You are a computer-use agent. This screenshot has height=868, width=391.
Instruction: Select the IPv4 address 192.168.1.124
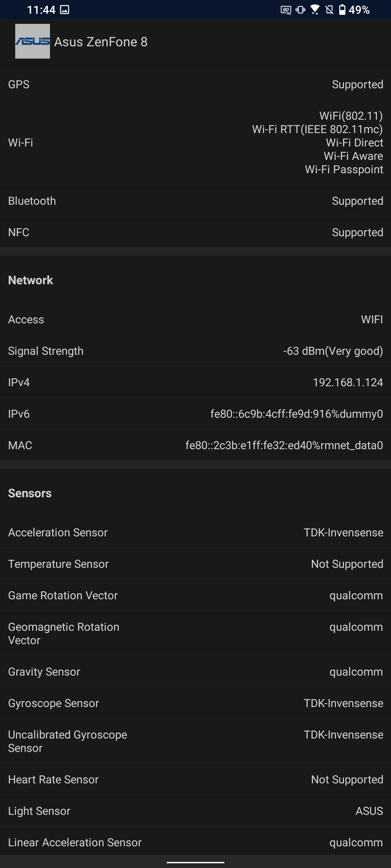pyautogui.click(x=348, y=382)
